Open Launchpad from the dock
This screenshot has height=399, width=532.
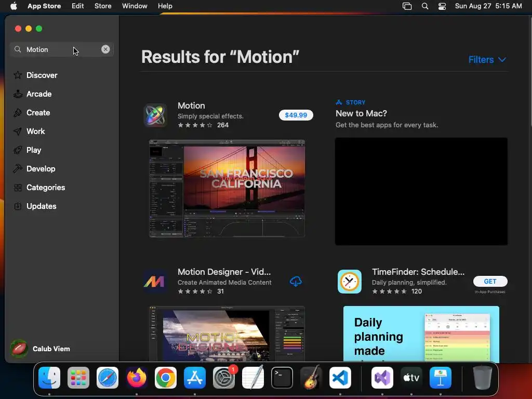tap(78, 378)
